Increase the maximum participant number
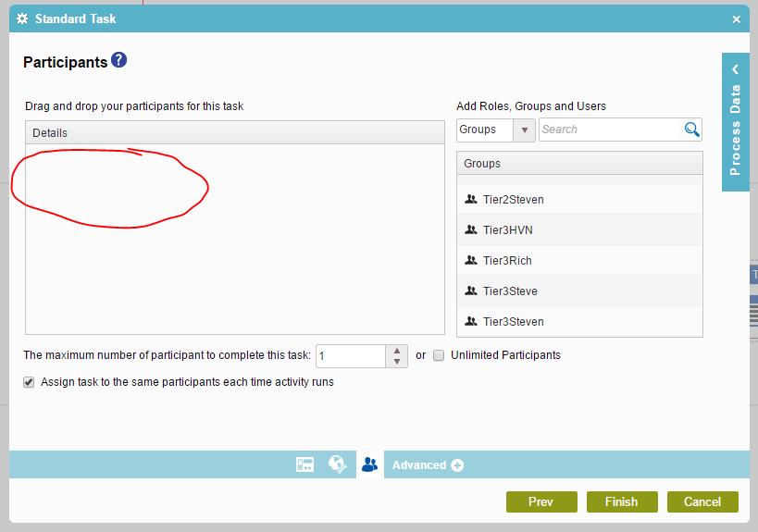758x532 pixels. 396,351
